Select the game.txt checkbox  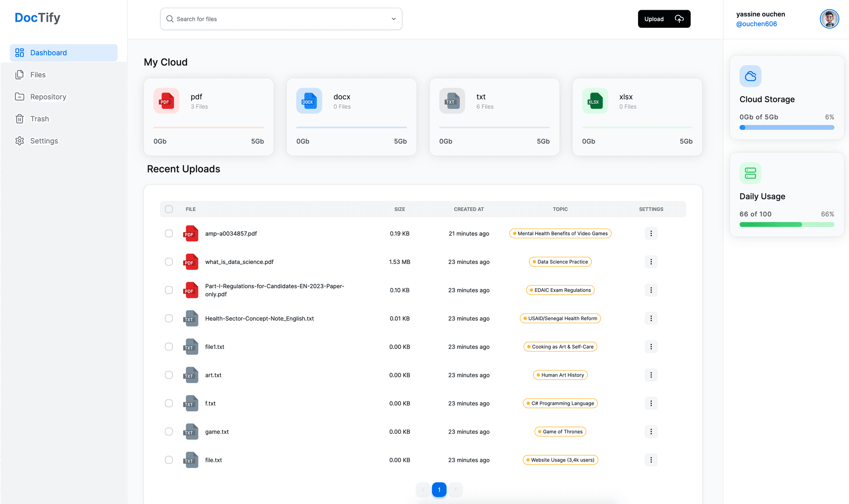click(x=169, y=431)
